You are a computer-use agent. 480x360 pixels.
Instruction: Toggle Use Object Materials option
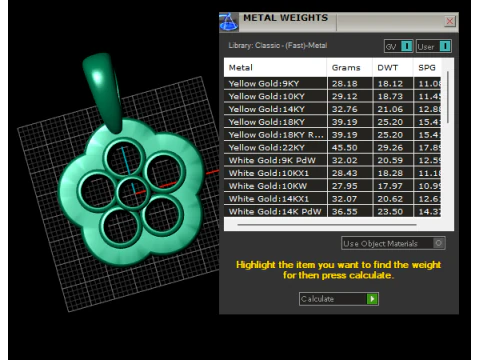(393, 243)
